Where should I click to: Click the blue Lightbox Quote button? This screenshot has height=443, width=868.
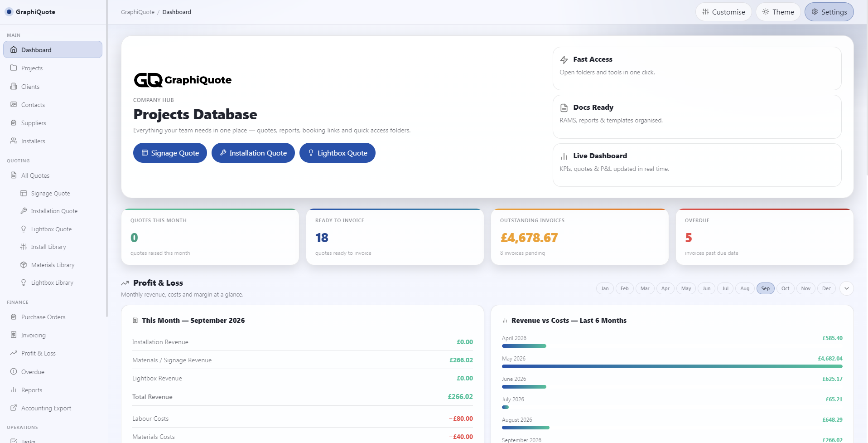(338, 153)
